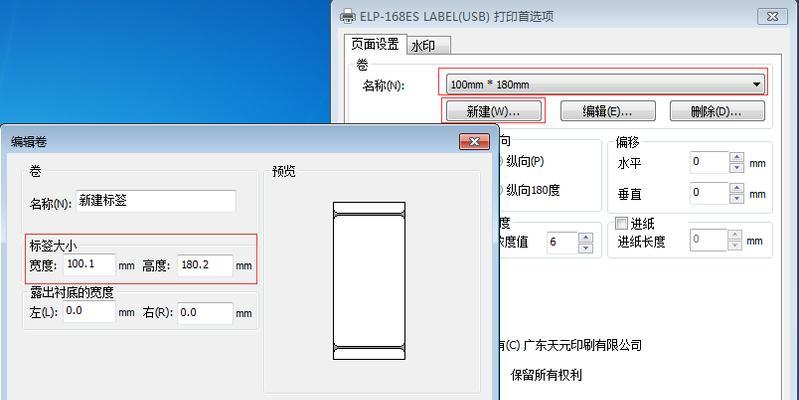The image size is (799, 400).
Task: Click the 编辑(E)... button
Action: [x=607, y=112]
